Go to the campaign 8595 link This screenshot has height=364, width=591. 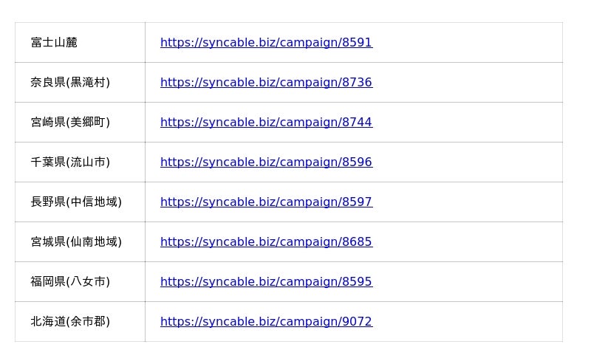[x=266, y=282]
